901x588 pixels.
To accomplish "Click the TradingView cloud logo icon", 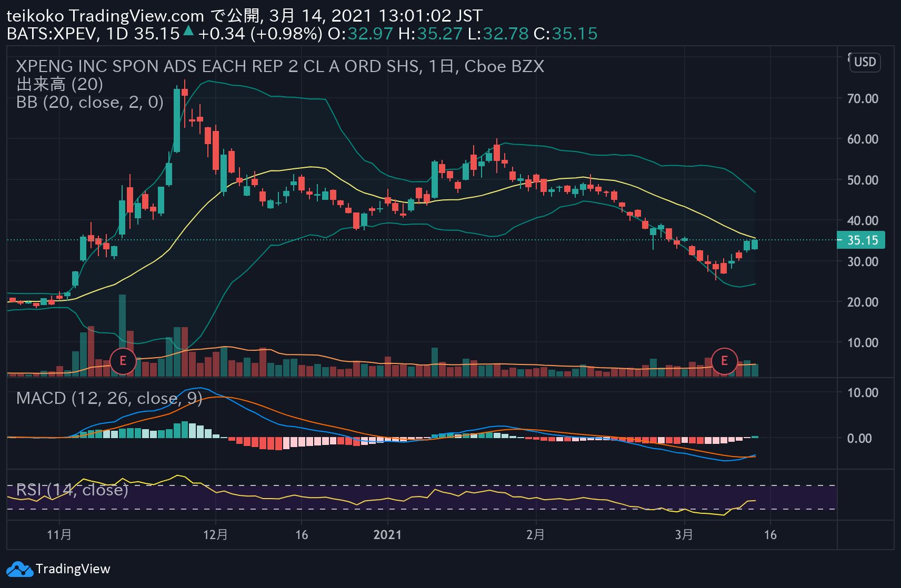I will (19, 569).
